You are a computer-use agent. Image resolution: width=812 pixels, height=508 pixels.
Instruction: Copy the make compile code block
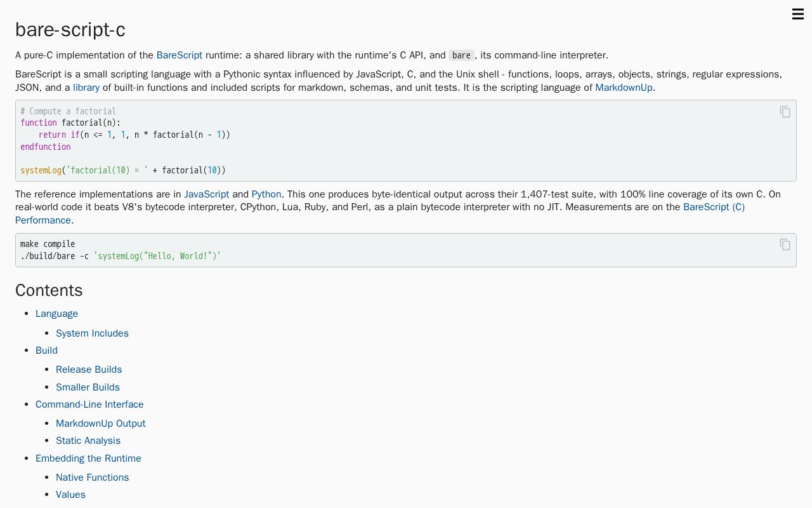coord(785,244)
